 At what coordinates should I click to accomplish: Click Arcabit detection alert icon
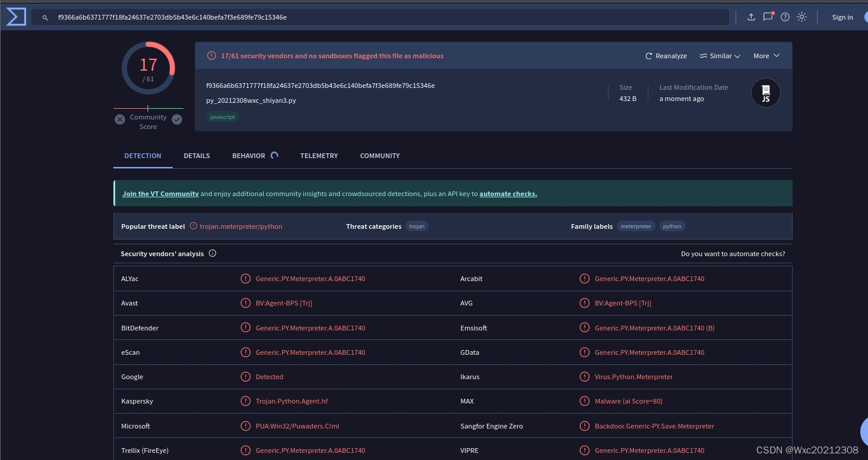(584, 279)
